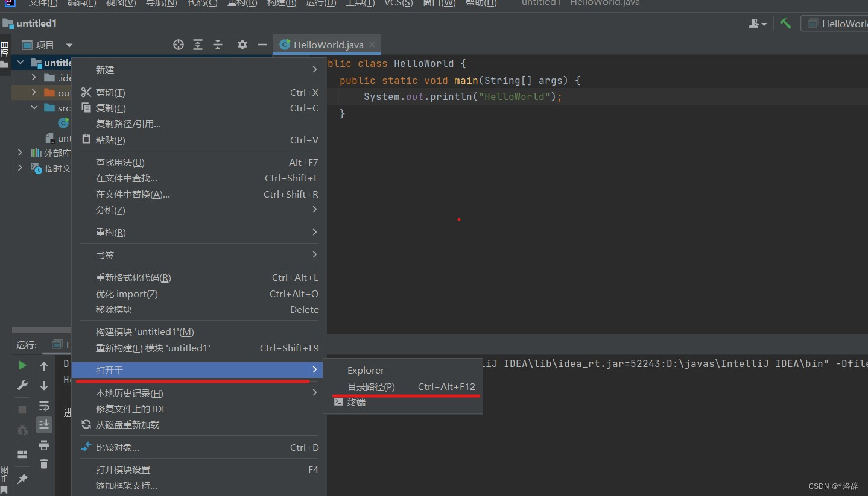Choose Explorer in the submenu
The image size is (868, 496).
(x=403, y=370)
